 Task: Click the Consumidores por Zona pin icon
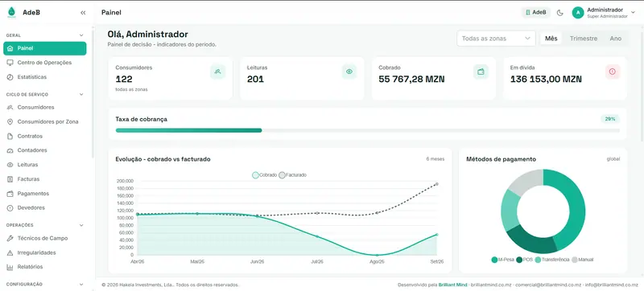tap(10, 121)
